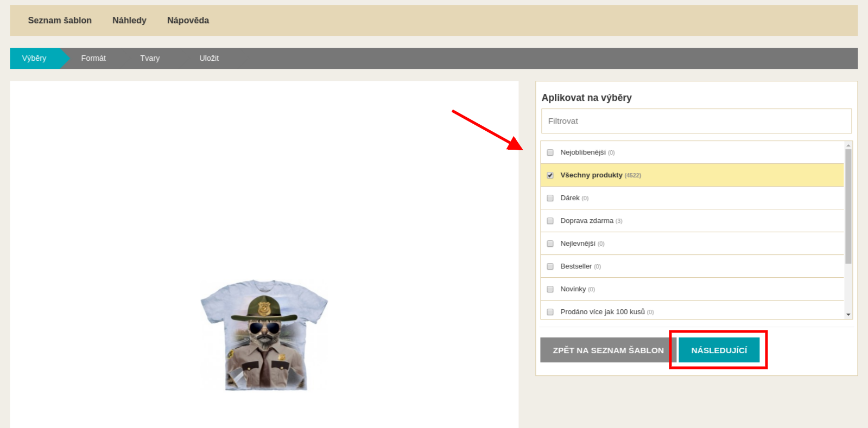868x428 pixels.
Task: Click the list scroll-down arrow
Action: click(848, 315)
